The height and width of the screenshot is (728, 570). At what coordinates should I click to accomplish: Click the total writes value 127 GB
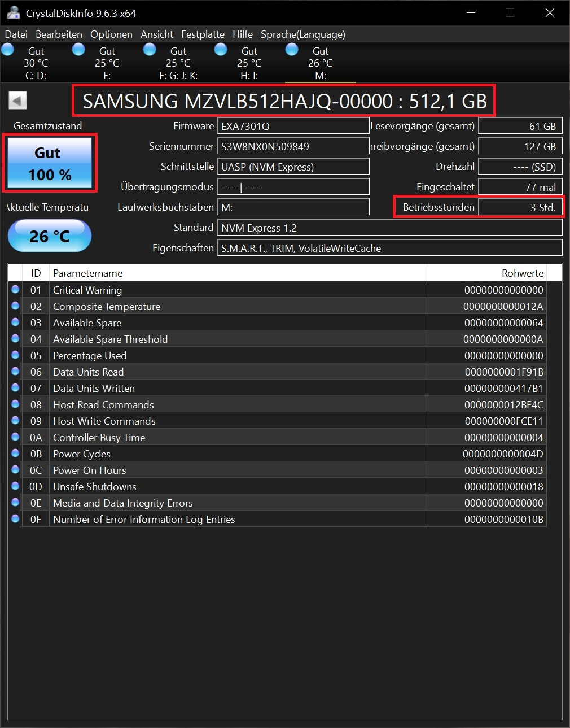coord(520,146)
